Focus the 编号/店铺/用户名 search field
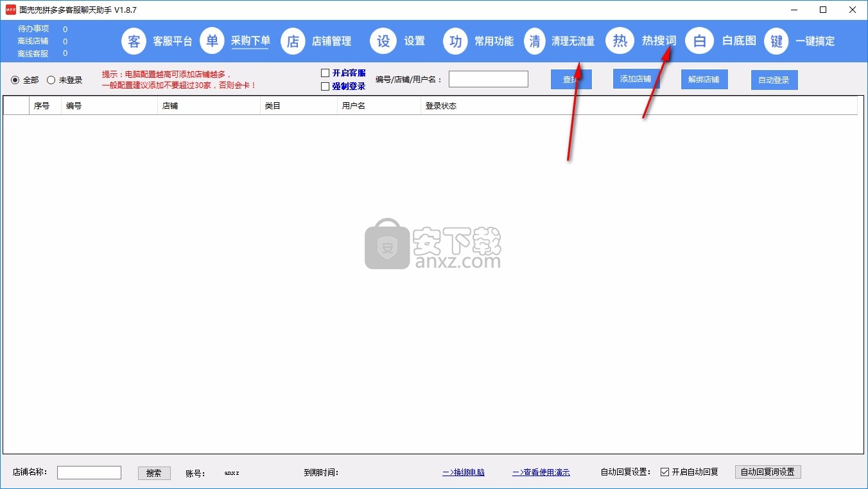Image resolution: width=868 pixels, height=489 pixels. pos(489,79)
